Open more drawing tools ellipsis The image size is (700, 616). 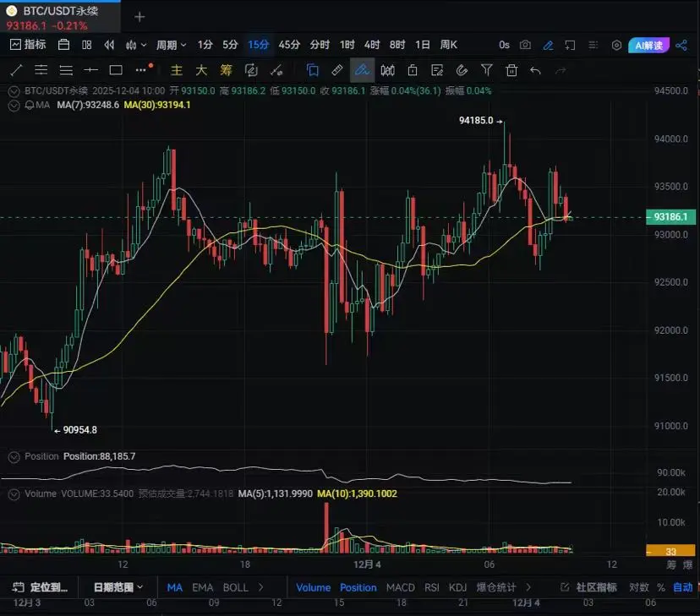141,70
